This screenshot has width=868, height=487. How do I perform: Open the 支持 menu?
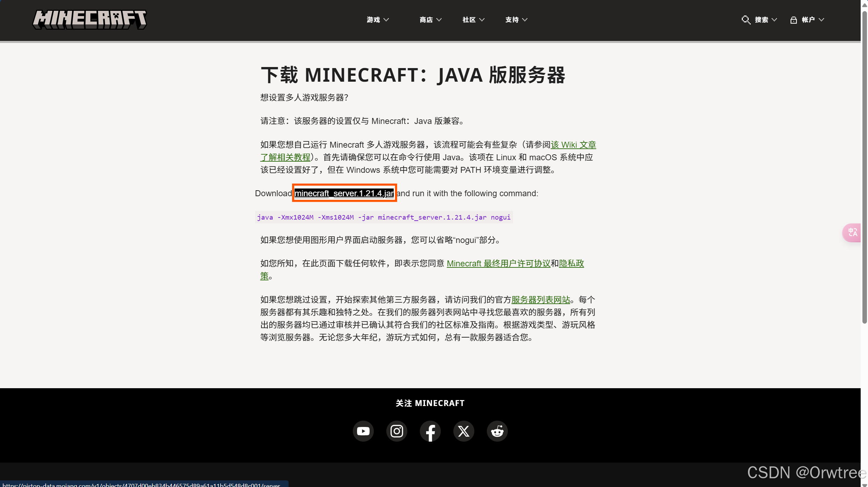pos(516,20)
